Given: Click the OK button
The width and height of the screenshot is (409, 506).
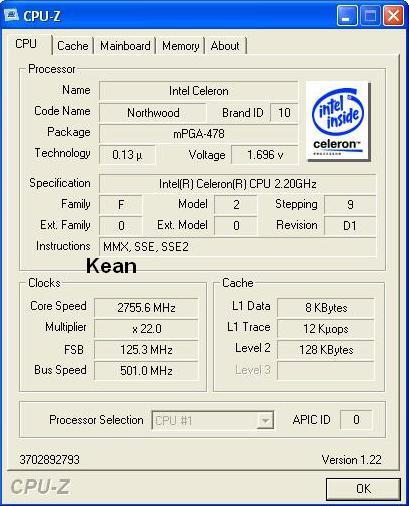Looking at the screenshot, I should click(x=363, y=489).
